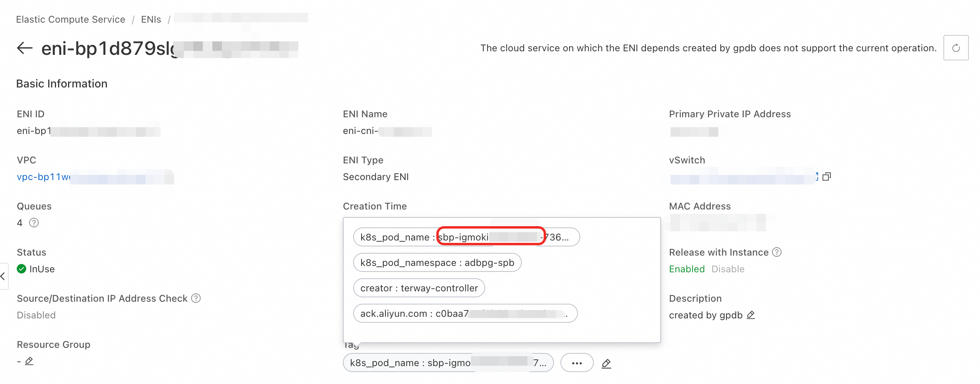980x384 pixels.
Task: Disable Release with Instance
Action: coord(728,269)
